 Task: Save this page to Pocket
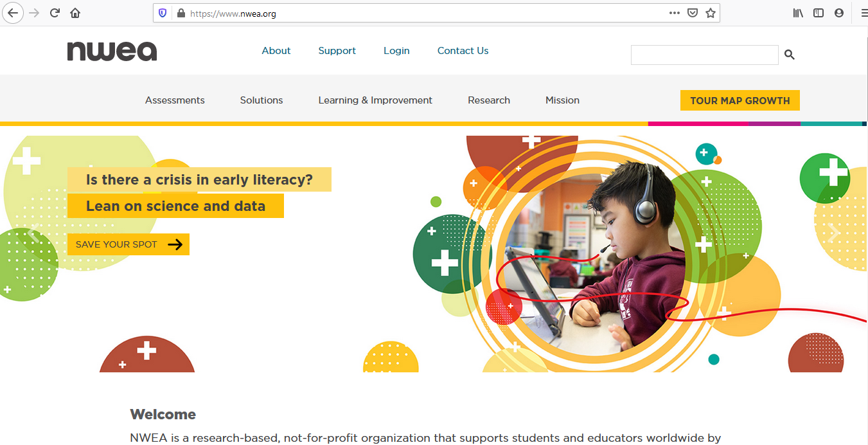coord(693,12)
